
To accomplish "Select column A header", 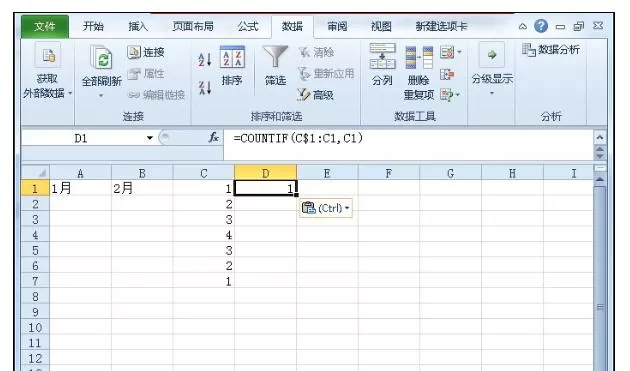I will pos(80,173).
